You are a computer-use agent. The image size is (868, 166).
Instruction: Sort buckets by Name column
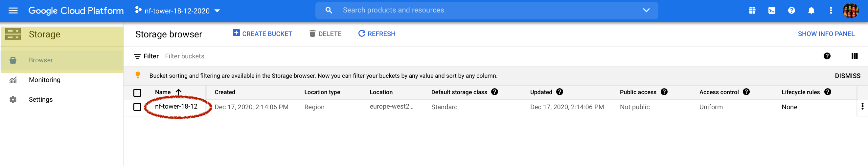(x=163, y=92)
